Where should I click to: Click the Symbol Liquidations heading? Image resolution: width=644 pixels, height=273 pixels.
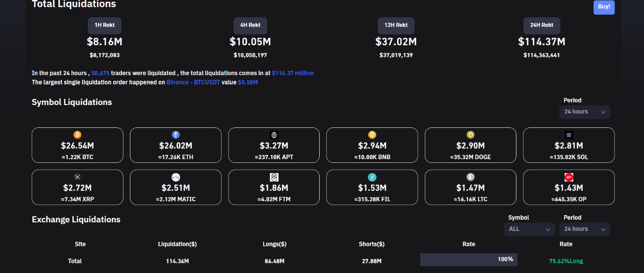pyautogui.click(x=72, y=102)
